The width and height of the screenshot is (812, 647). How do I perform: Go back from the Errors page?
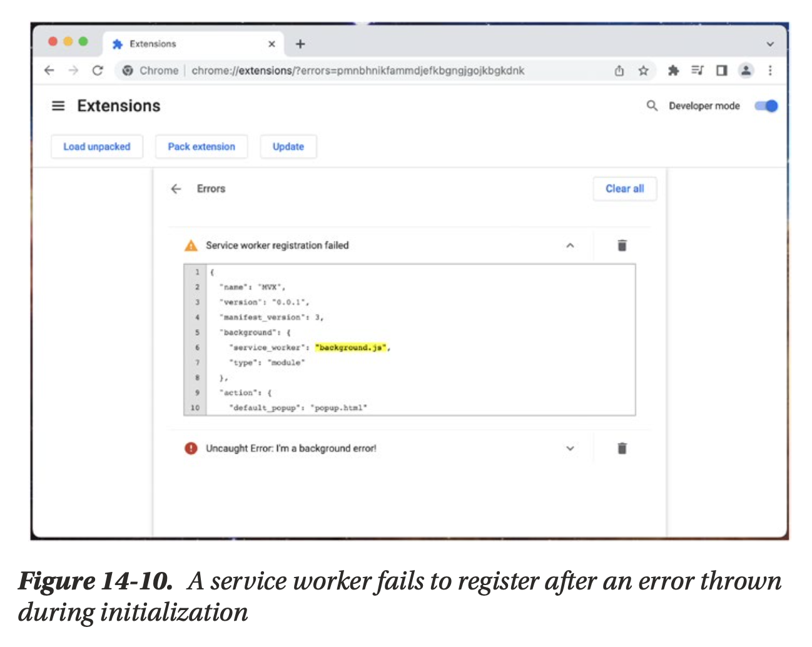click(x=176, y=189)
